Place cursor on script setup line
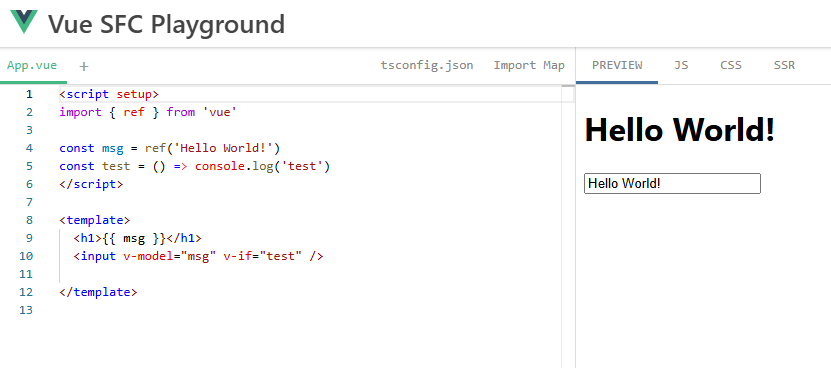This screenshot has height=368, width=831. click(109, 94)
